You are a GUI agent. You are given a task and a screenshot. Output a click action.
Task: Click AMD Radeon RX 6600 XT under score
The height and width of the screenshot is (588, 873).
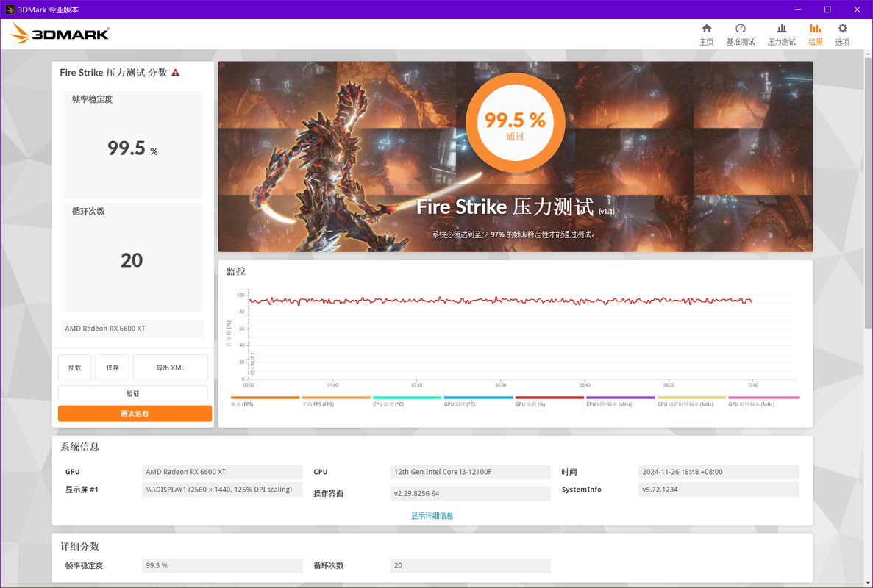point(133,329)
